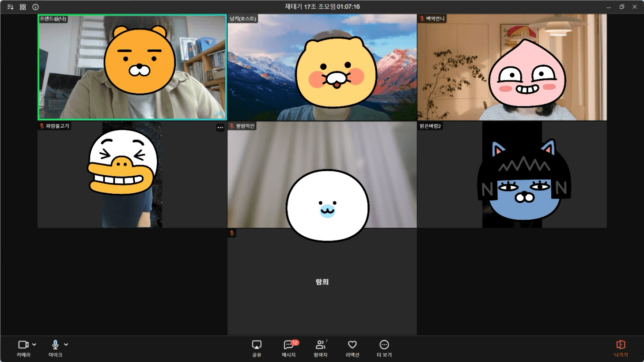The width and height of the screenshot is (644, 362).
Task: Open the reactions (리액션) heart icon
Action: point(352,347)
